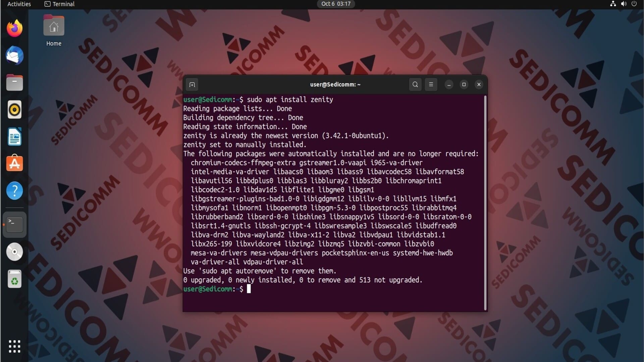The width and height of the screenshot is (644, 362).
Task: Open the Trash from dock
Action: 14,279
